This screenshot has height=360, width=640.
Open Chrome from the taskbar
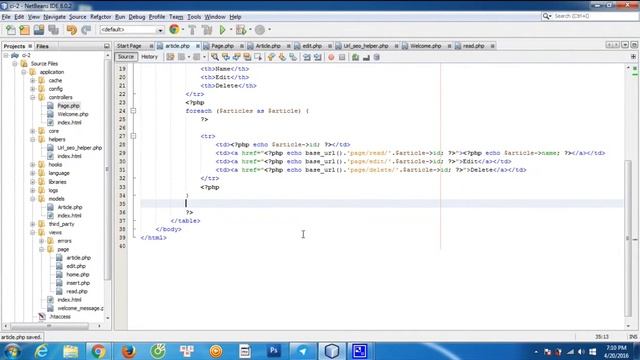pyautogui.click(x=98, y=351)
